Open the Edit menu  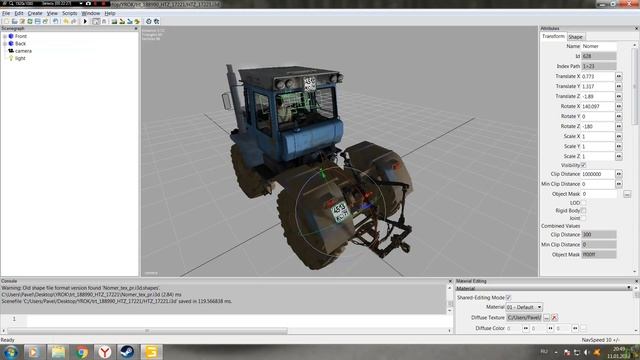19,13
